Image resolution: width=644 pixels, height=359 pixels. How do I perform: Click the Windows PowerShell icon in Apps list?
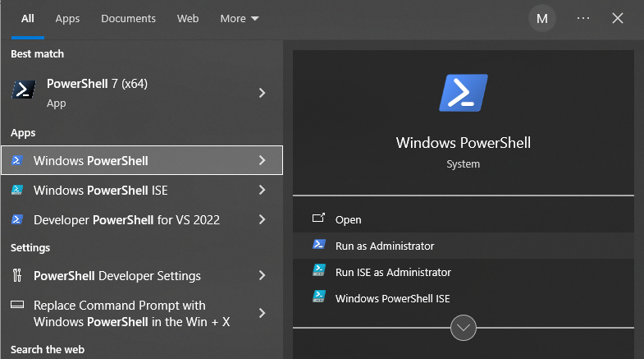pos(17,160)
